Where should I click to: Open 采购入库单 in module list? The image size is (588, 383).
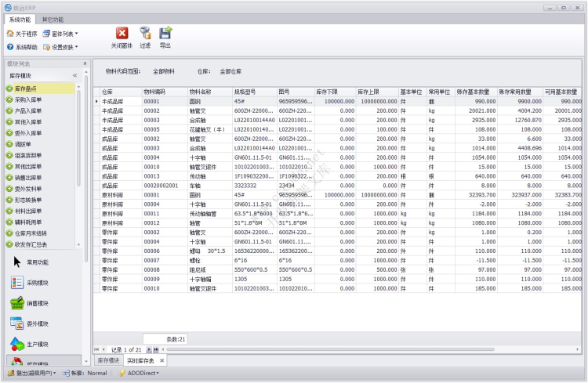click(x=29, y=100)
